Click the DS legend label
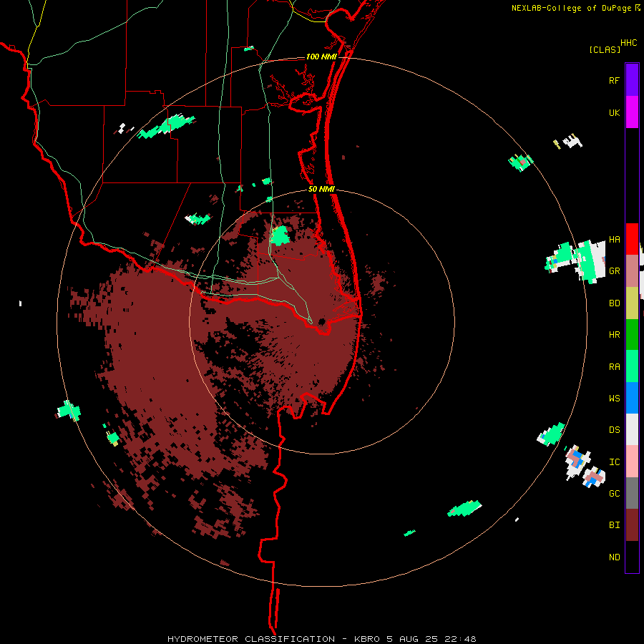The height and width of the screenshot is (644, 644). coord(614,430)
